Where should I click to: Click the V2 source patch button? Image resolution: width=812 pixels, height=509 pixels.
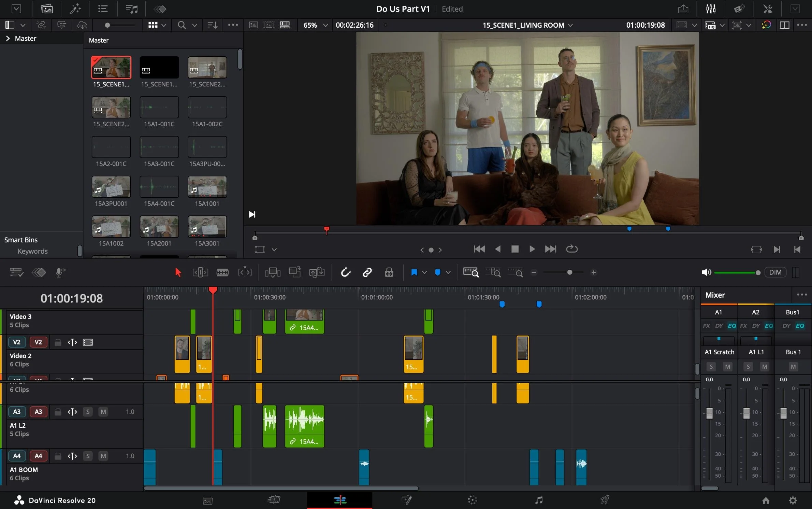point(17,342)
